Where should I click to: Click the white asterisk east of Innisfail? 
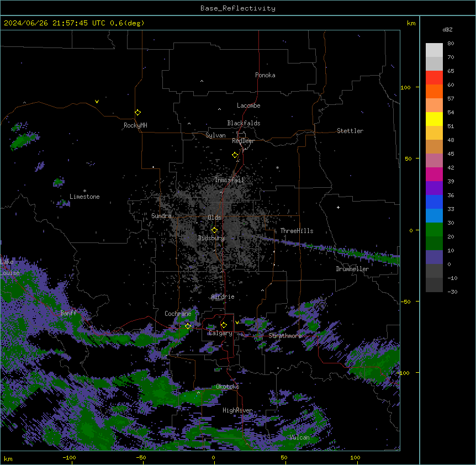pyautogui.click(x=277, y=167)
